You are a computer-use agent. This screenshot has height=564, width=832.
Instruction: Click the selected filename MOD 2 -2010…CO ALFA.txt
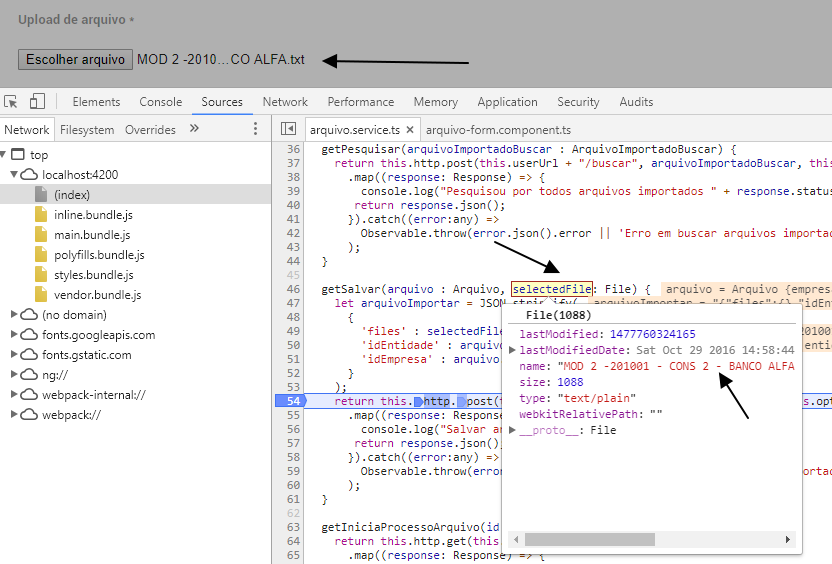tap(221, 59)
